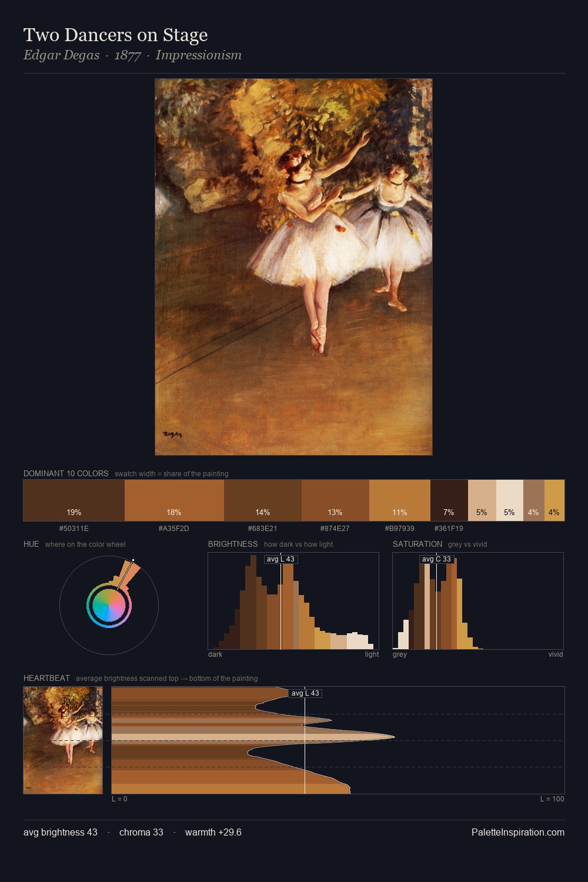Select the #50311E dark brown swatch
The image size is (588, 882).
(74, 500)
